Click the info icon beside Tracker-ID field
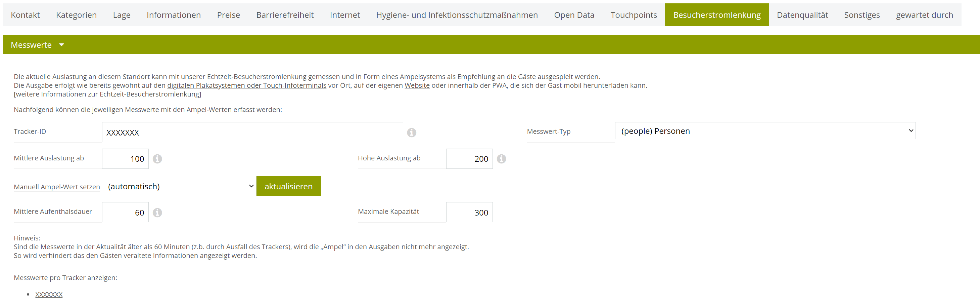The height and width of the screenshot is (307, 980). 411,132
